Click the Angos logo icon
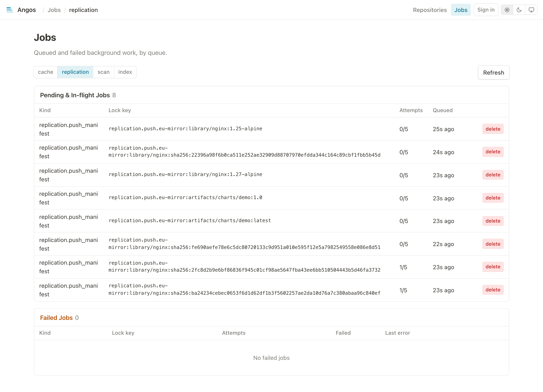 point(9,10)
